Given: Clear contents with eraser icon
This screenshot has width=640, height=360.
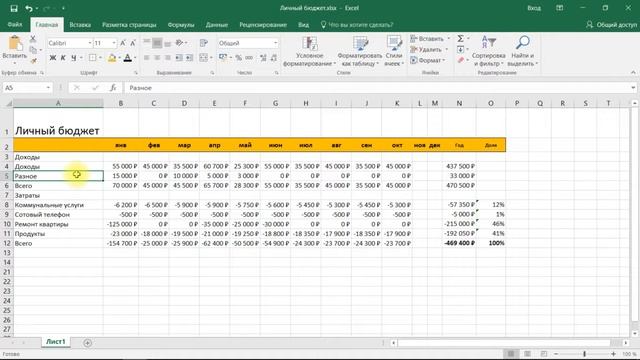Looking at the screenshot, I should 460,60.
